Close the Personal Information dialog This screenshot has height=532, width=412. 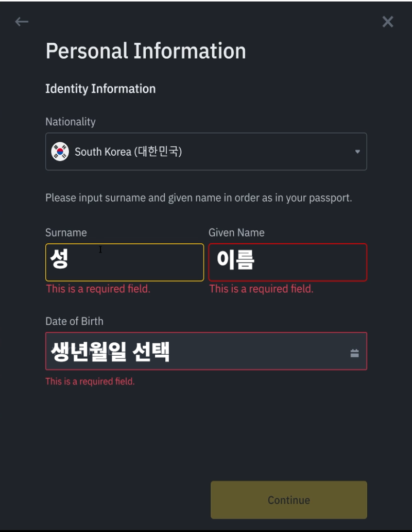[387, 22]
